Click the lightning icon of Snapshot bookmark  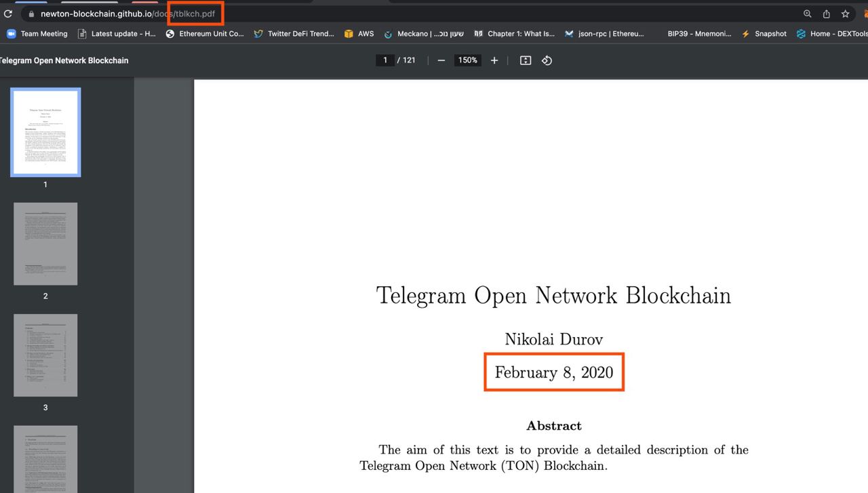746,33
